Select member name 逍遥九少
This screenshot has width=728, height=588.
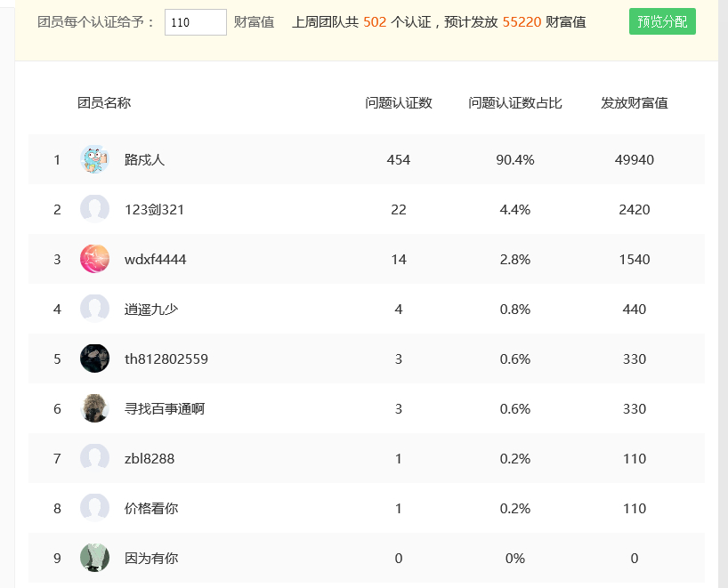(x=151, y=309)
